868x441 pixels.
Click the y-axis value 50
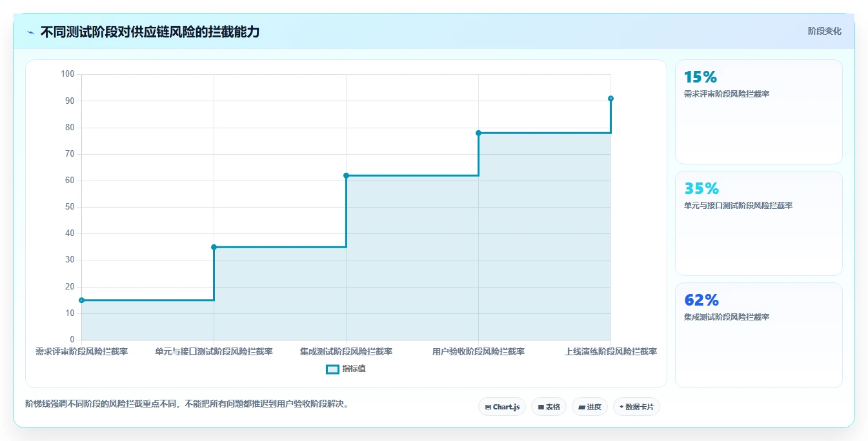tap(70, 207)
